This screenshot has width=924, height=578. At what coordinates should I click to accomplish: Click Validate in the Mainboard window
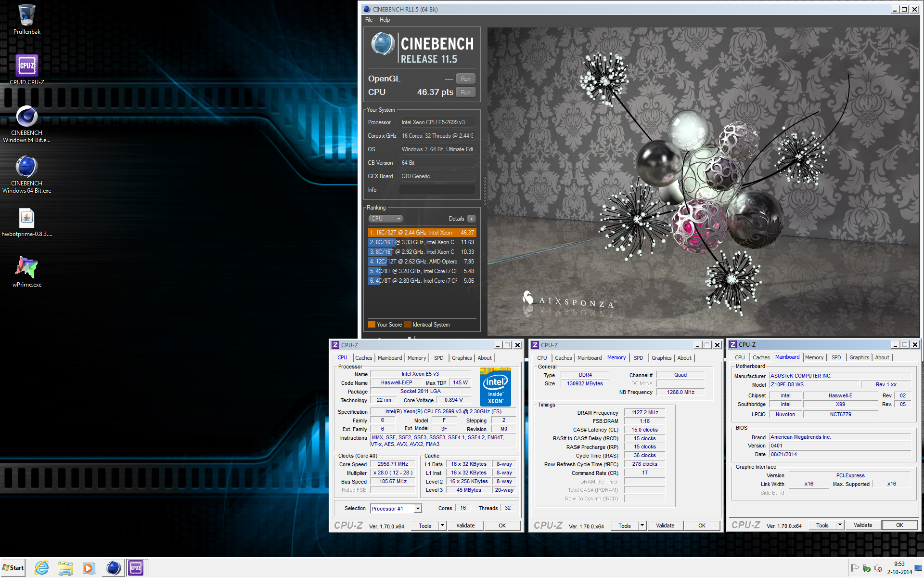(863, 525)
